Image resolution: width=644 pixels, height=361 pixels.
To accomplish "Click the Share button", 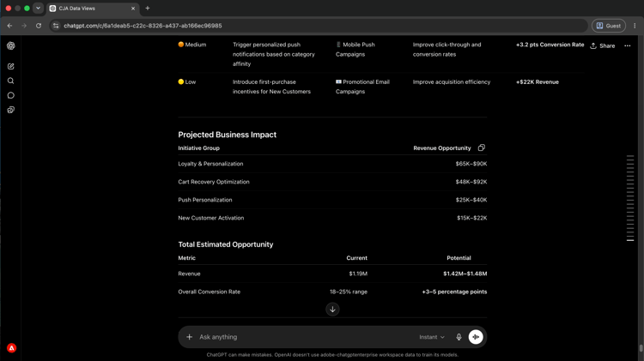I will tap(603, 46).
